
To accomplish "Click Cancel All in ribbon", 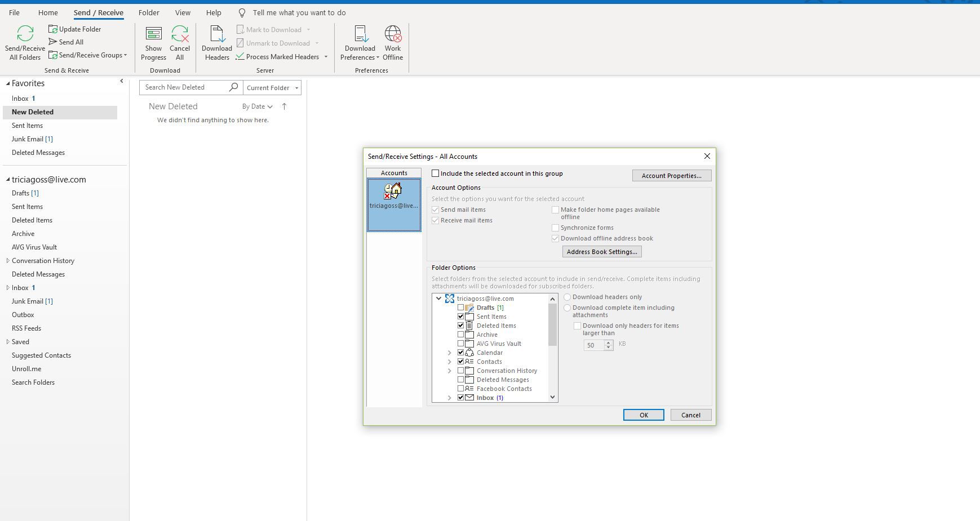I will point(180,43).
